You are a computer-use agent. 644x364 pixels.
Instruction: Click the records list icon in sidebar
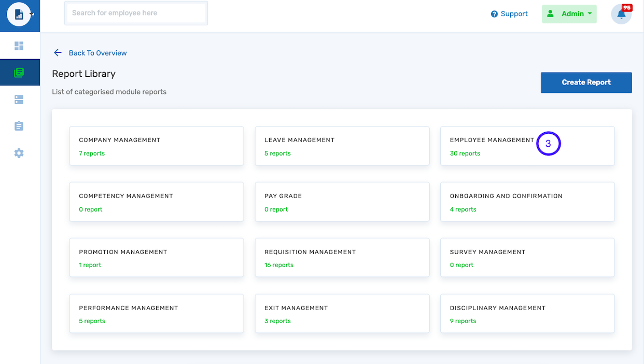coord(19,99)
